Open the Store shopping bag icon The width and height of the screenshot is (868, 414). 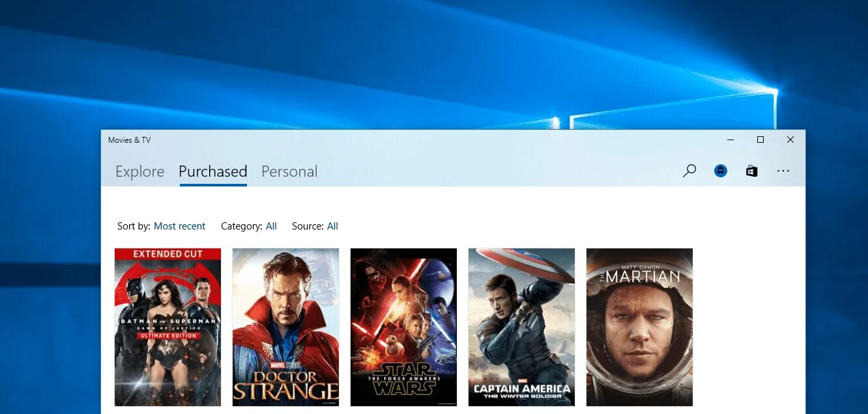pos(752,171)
